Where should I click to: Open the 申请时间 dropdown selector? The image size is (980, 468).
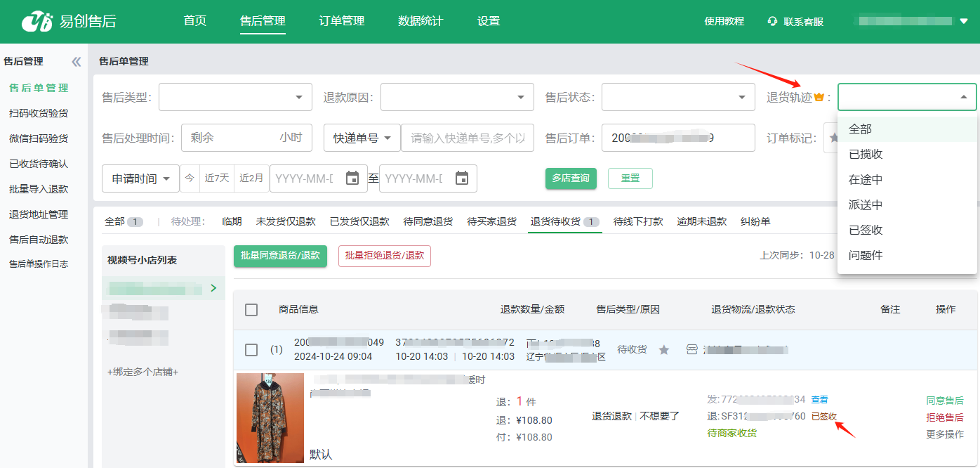[140, 178]
